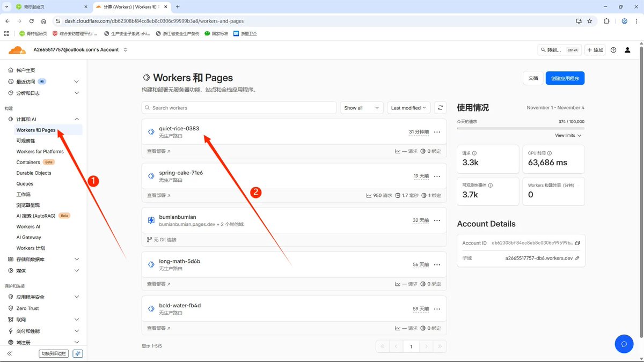Screen dimensions: 644x362
Task: Open the browser extensions puzzle icon
Action: (606, 21)
